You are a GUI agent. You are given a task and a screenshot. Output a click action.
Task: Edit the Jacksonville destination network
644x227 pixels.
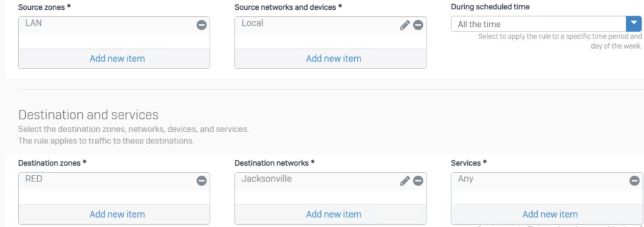404,181
